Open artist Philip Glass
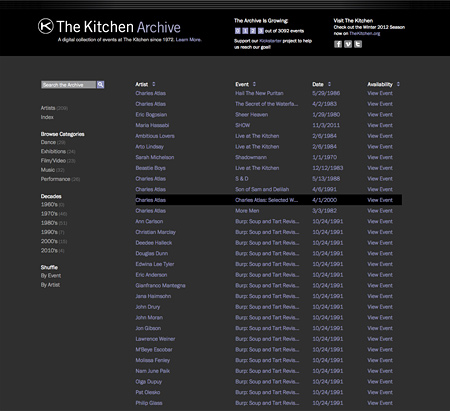450x411 pixels. pos(149,403)
